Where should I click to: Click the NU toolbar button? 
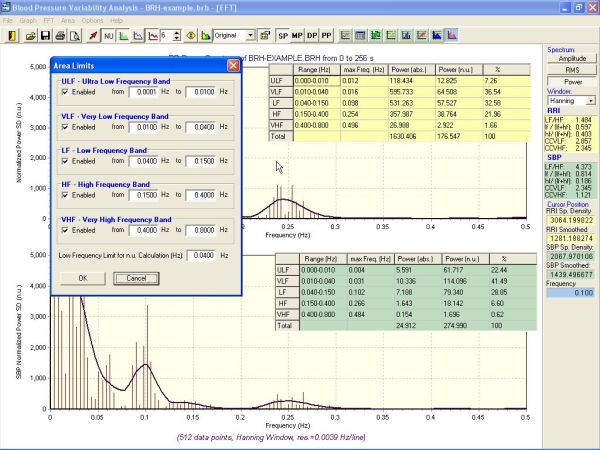108,35
